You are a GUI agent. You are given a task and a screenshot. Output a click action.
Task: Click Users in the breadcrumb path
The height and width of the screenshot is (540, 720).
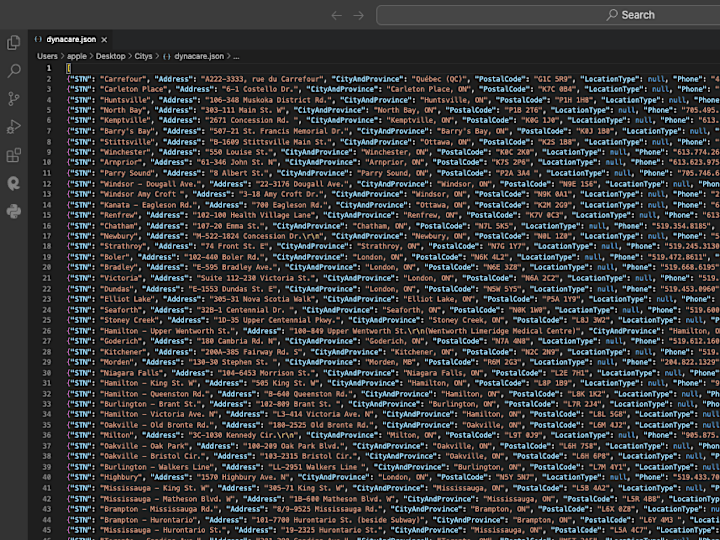(x=47, y=56)
